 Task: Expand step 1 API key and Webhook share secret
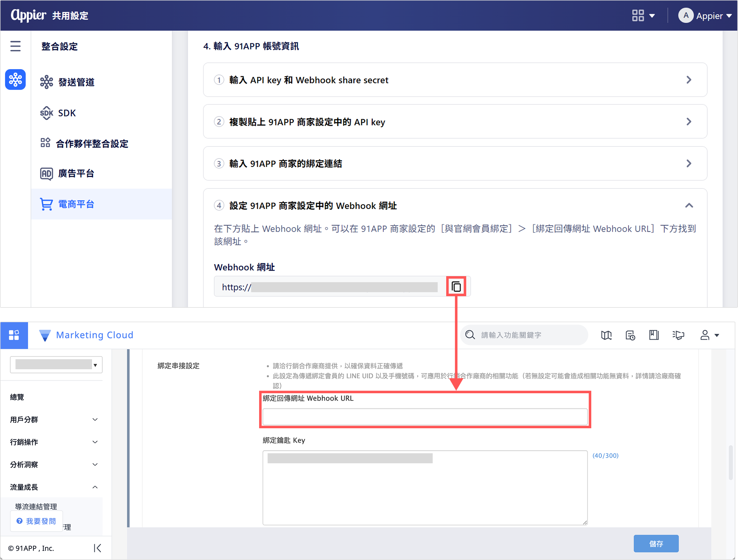pyautogui.click(x=455, y=80)
